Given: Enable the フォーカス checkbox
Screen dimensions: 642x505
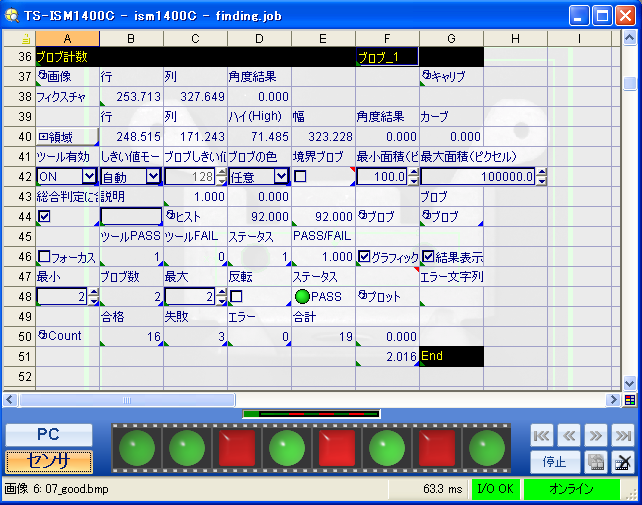Looking at the screenshot, I should pos(44,257).
